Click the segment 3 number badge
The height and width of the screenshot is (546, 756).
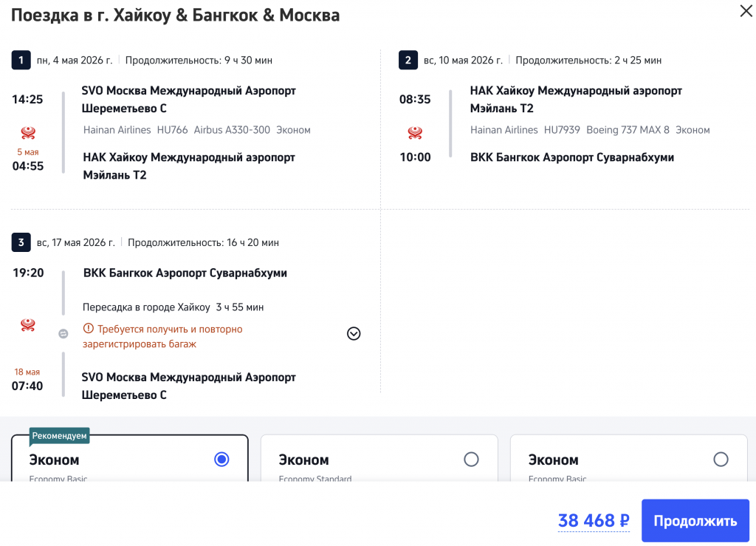[21, 242]
